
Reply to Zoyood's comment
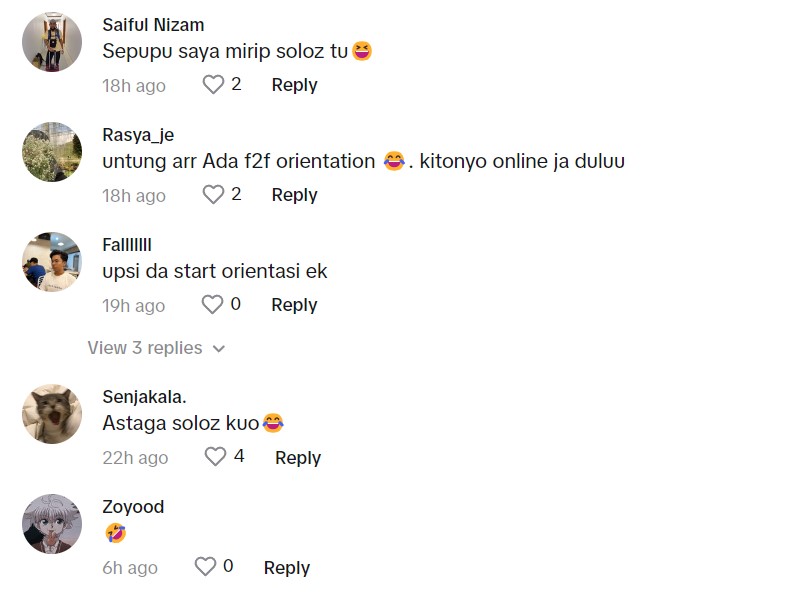pos(287,568)
